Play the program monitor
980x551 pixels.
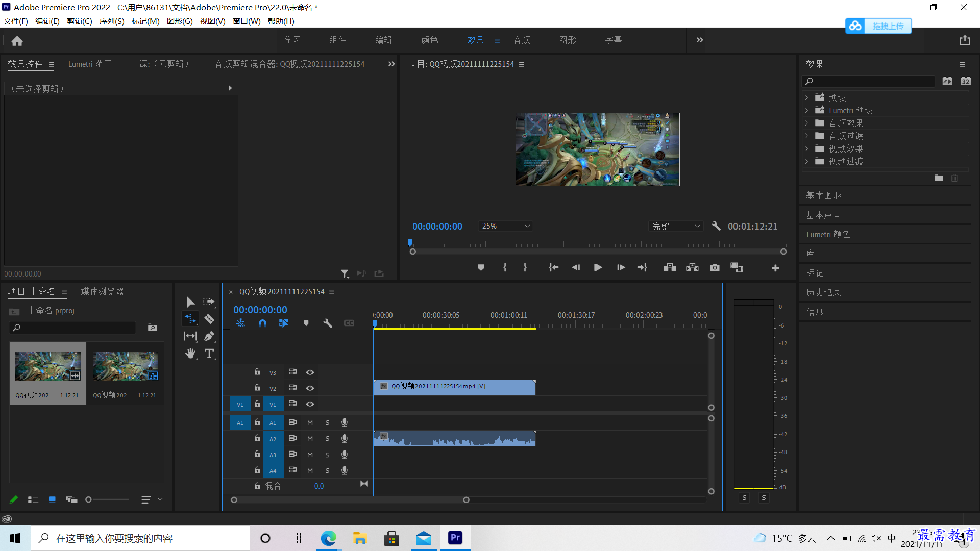pos(598,267)
